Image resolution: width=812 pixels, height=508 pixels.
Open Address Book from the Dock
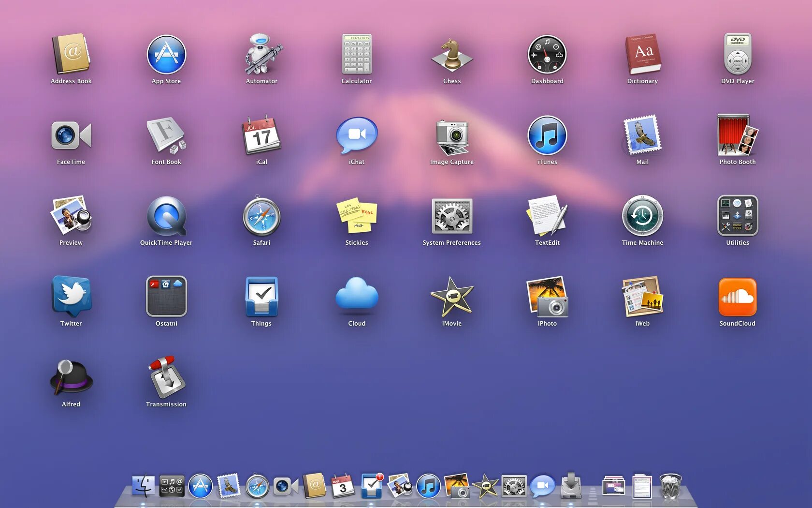click(314, 486)
